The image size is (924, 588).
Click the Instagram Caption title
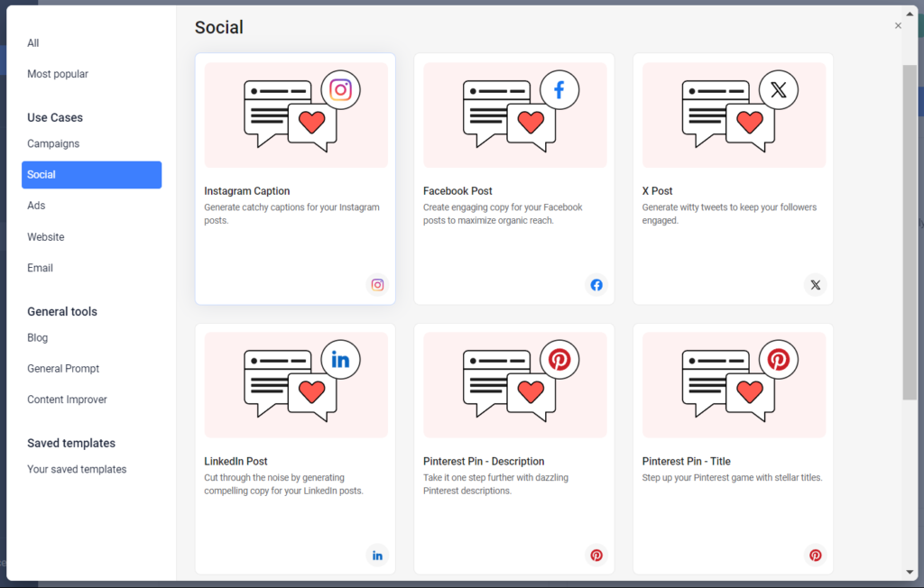247,191
